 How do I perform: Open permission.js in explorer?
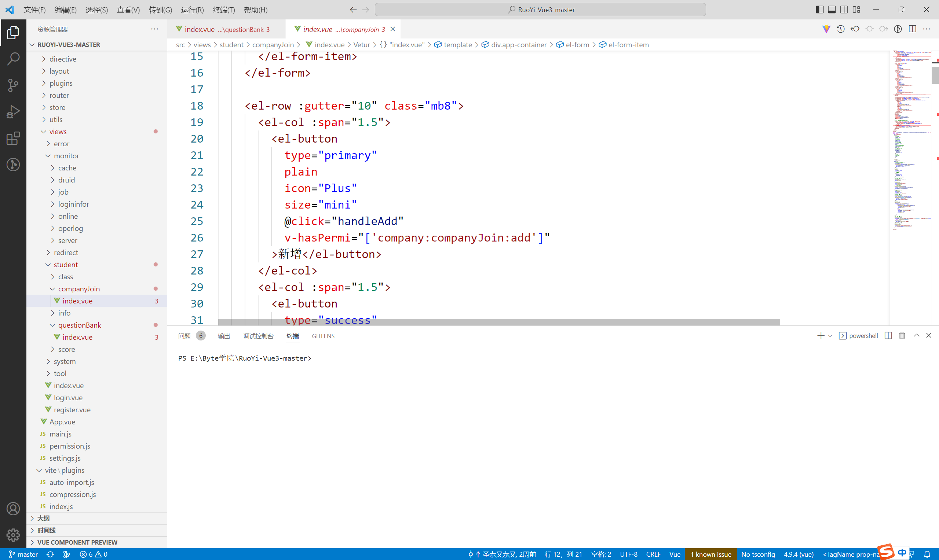click(97, 446)
